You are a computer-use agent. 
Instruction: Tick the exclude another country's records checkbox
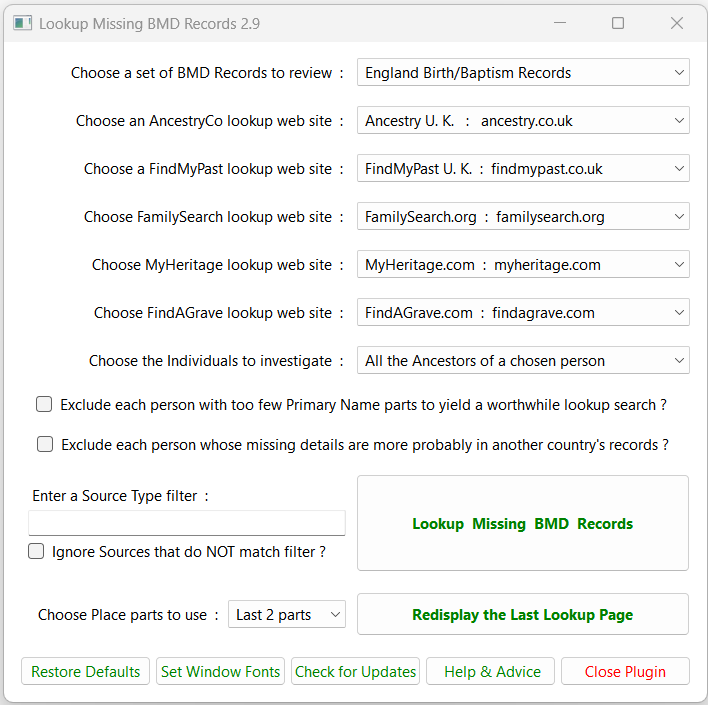pyautogui.click(x=45, y=445)
